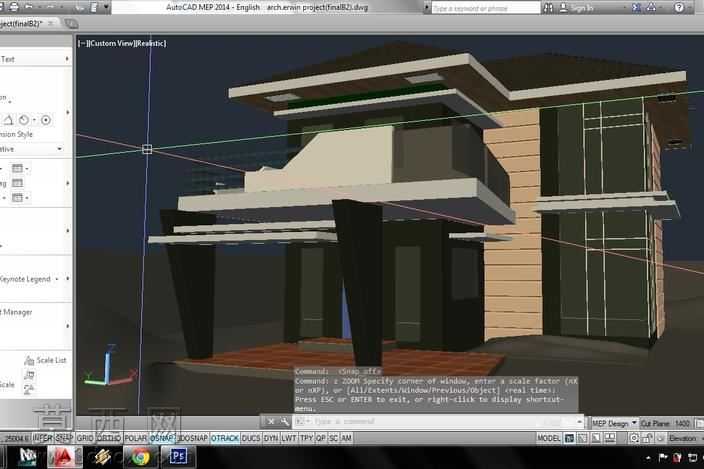Open the Help question mark icon
This screenshot has height=469, width=704.
tap(679, 7)
